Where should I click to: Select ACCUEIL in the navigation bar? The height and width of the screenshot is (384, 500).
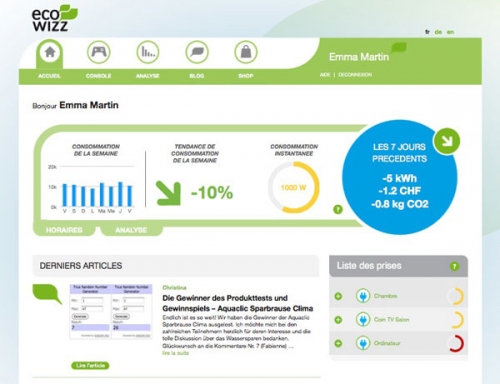[x=49, y=76]
